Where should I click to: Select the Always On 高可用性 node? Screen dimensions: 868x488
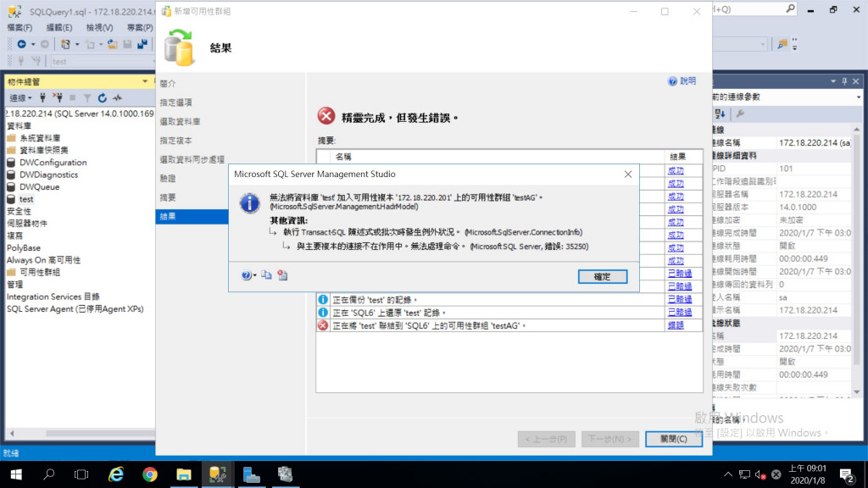(43, 260)
